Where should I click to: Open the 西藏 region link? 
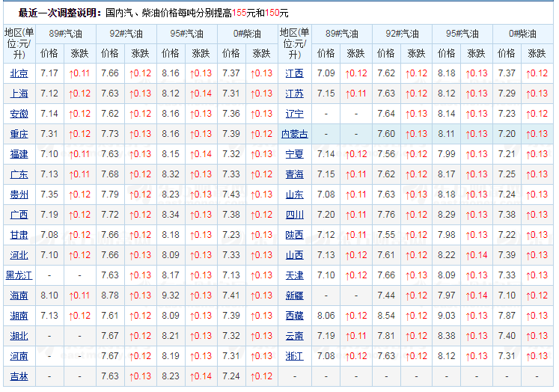point(295,316)
